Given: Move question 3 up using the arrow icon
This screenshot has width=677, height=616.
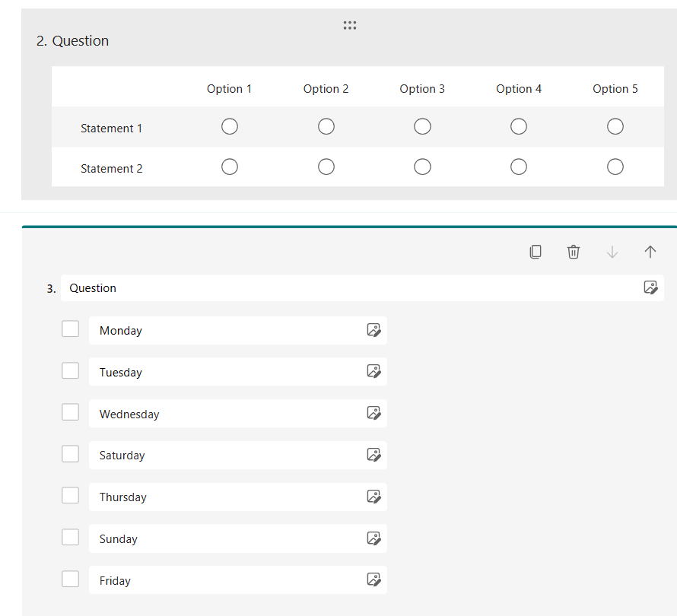Looking at the screenshot, I should (x=650, y=252).
